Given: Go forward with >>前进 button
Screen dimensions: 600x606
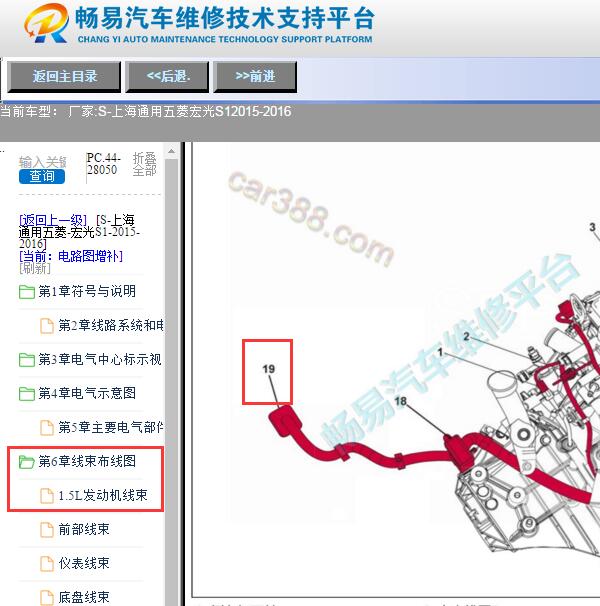Looking at the screenshot, I should tap(255, 77).
